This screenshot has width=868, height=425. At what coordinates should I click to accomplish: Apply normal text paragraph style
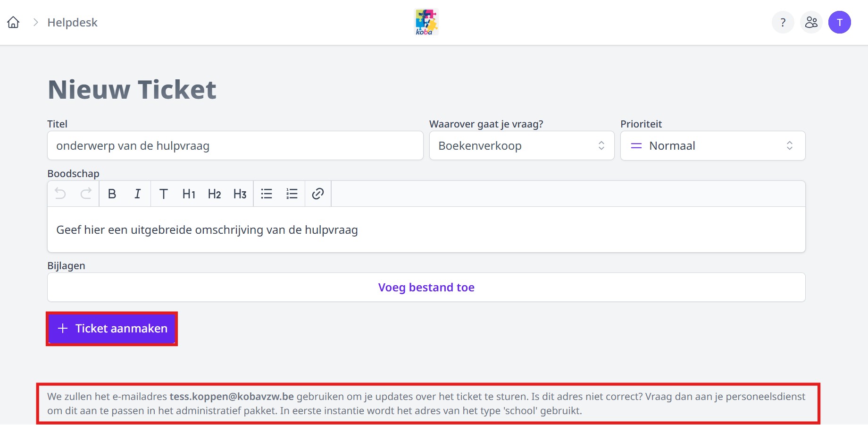(x=163, y=194)
